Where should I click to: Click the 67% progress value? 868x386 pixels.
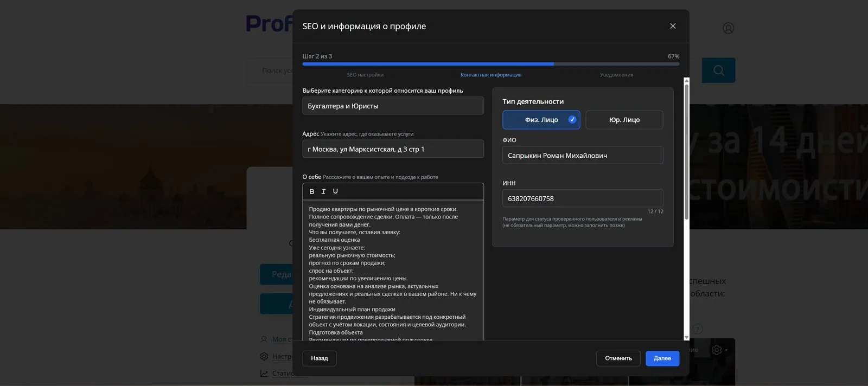673,56
